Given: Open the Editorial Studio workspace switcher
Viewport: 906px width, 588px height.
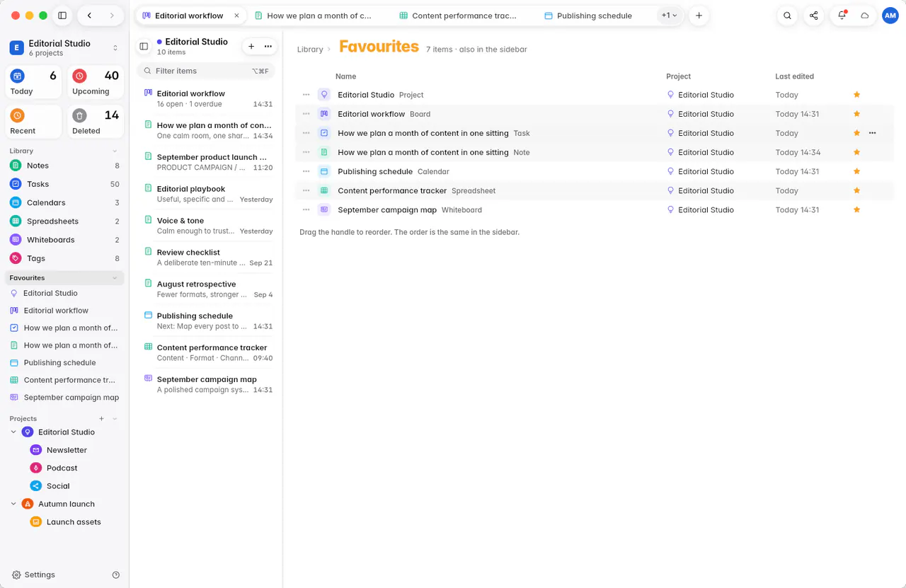Looking at the screenshot, I should (64, 47).
